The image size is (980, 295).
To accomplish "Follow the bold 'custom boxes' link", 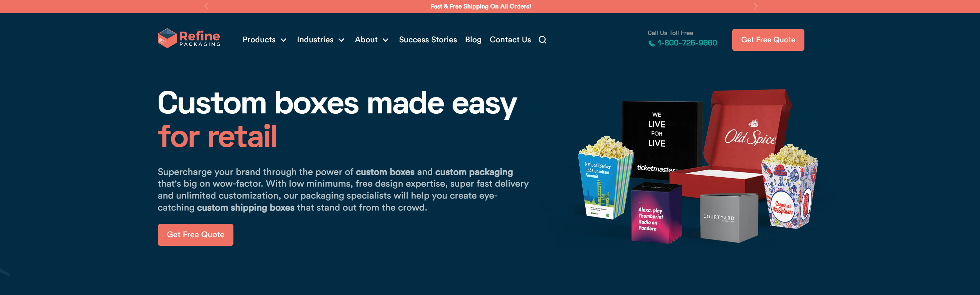I will pos(385,172).
